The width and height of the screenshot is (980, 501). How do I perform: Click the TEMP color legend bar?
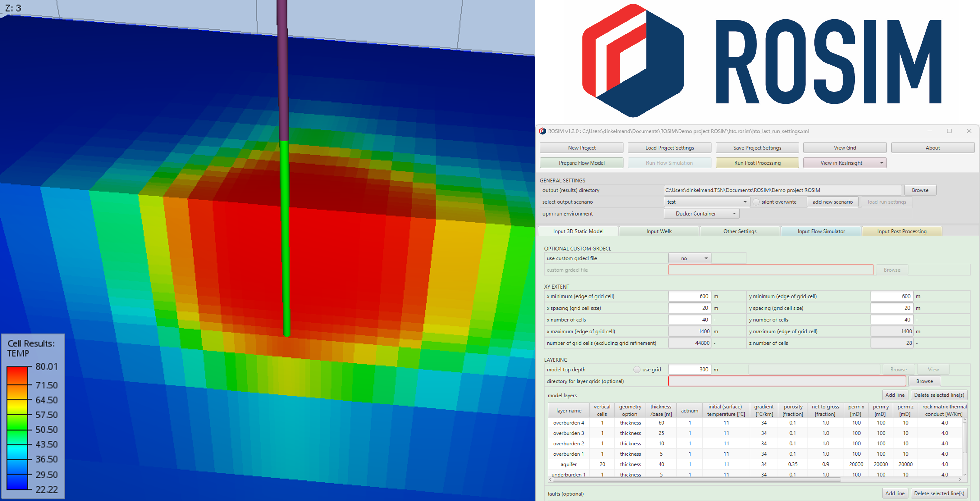[x=17, y=428]
